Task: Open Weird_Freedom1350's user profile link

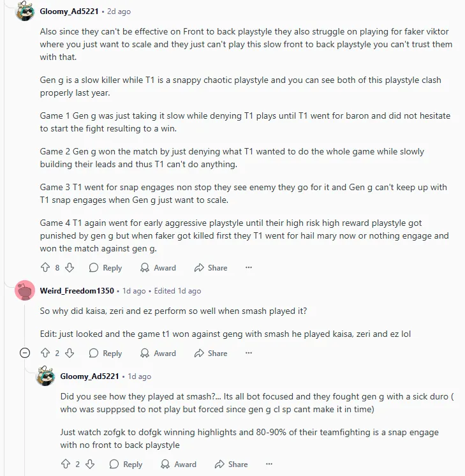Action: click(77, 291)
